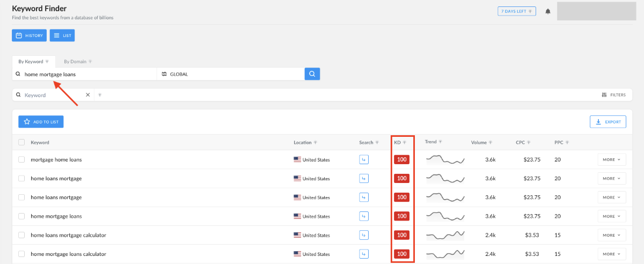Viewport: 644px width, 264px height.
Task: Click the Keyword column header
Action: pyautogui.click(x=40, y=142)
